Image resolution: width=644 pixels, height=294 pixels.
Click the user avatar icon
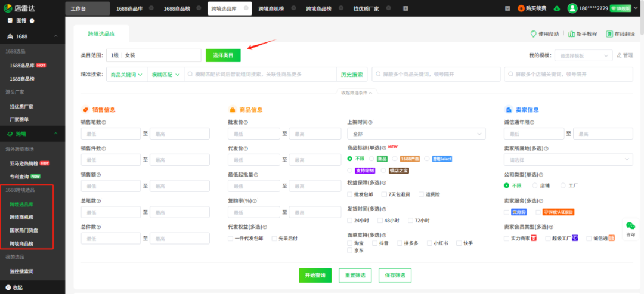pyautogui.click(x=572, y=8)
